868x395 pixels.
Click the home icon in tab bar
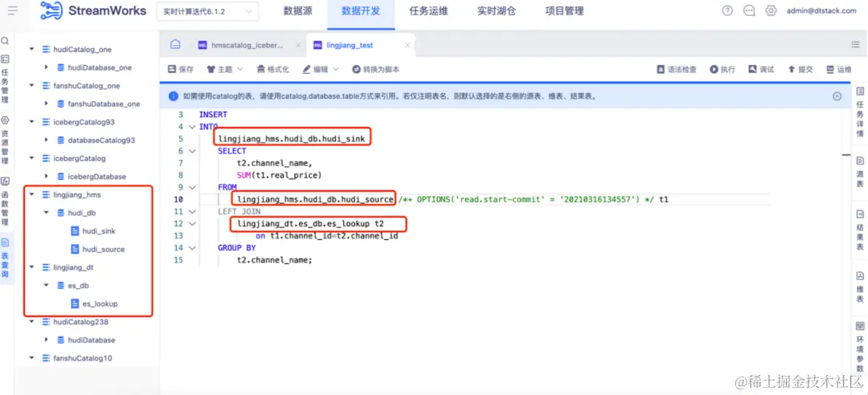click(x=175, y=45)
